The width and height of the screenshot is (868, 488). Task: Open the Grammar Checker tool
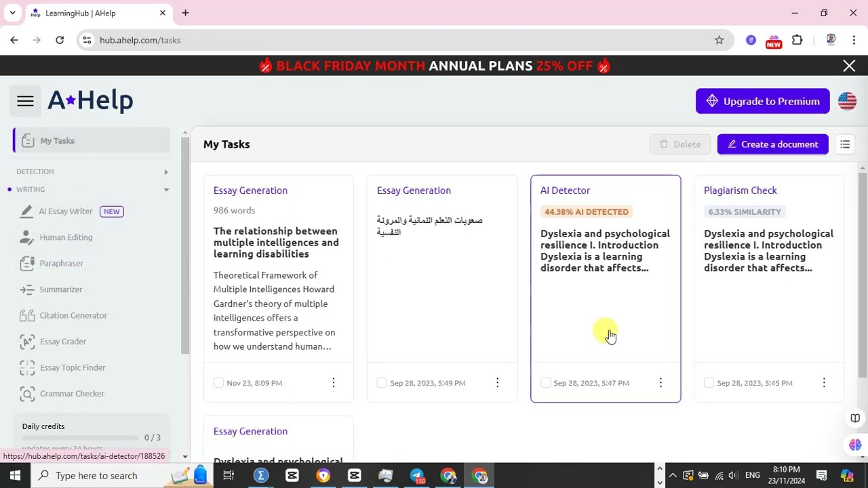tap(72, 394)
